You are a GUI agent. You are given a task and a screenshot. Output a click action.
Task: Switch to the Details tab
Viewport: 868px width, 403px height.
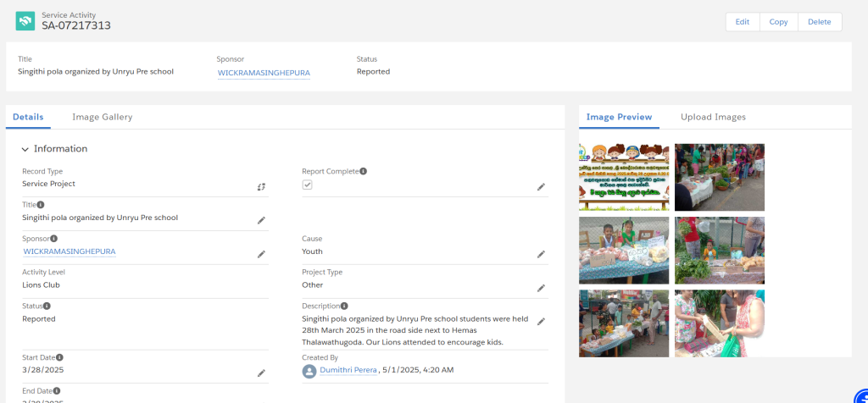pyautogui.click(x=28, y=117)
